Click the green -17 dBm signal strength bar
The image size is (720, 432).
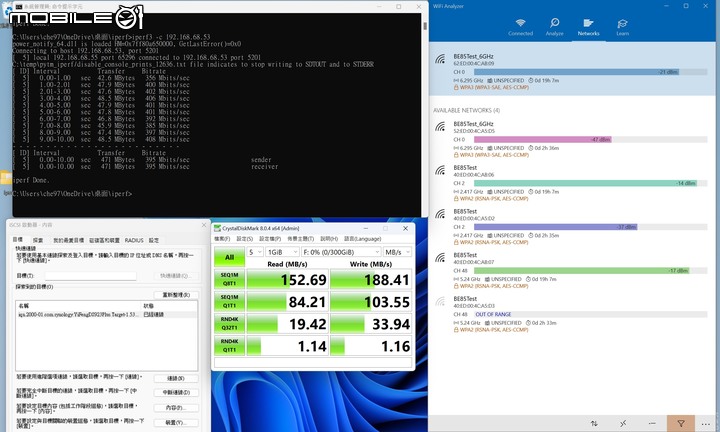pyautogui.click(x=581, y=270)
